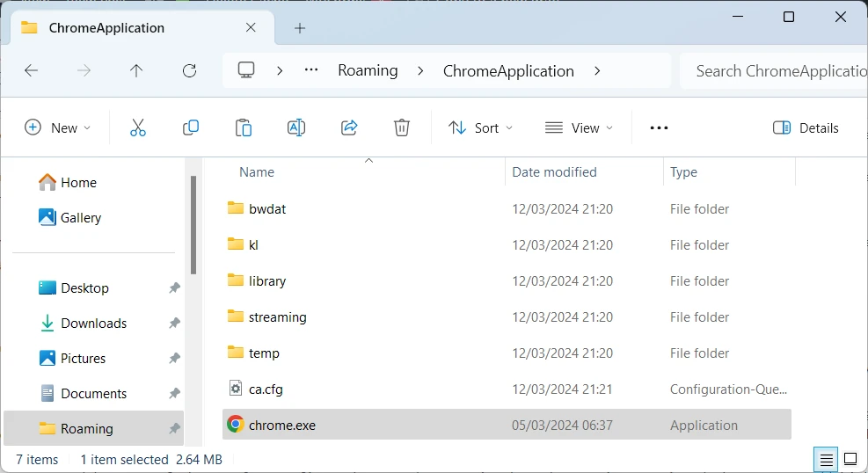Open Documents in navigation pane
The width and height of the screenshot is (868, 473).
pyautogui.click(x=83, y=393)
